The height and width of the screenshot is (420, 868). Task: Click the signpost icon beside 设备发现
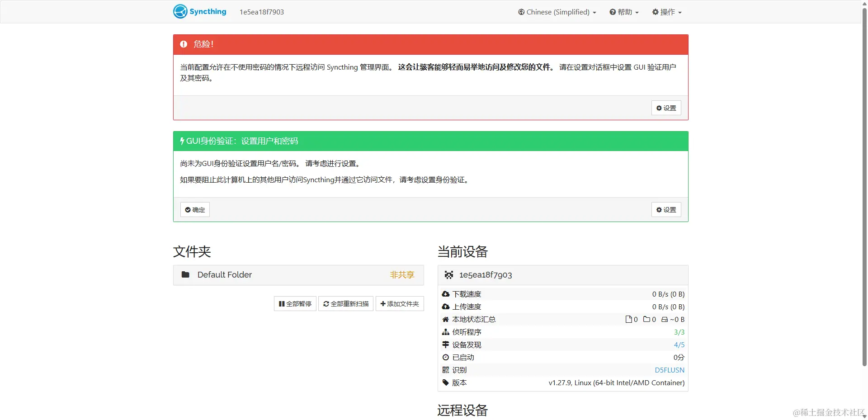coord(446,344)
